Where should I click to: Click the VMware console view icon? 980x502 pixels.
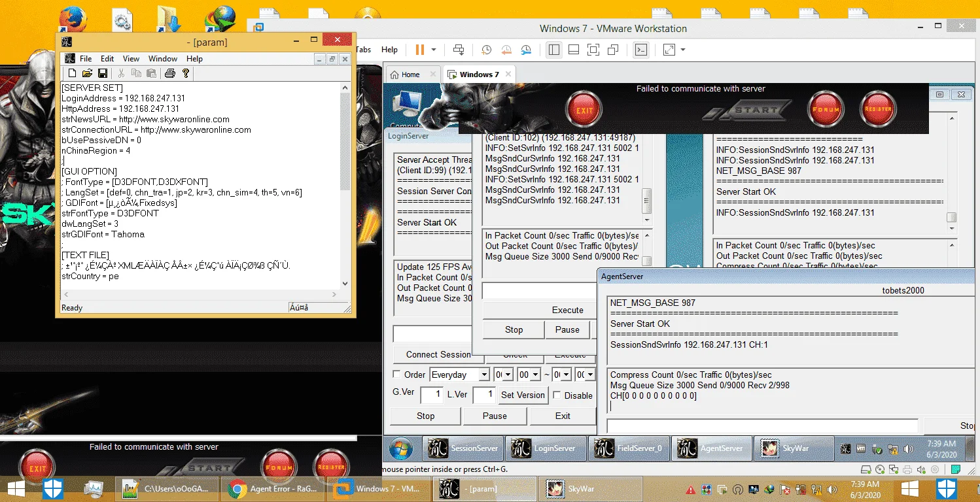click(x=642, y=50)
